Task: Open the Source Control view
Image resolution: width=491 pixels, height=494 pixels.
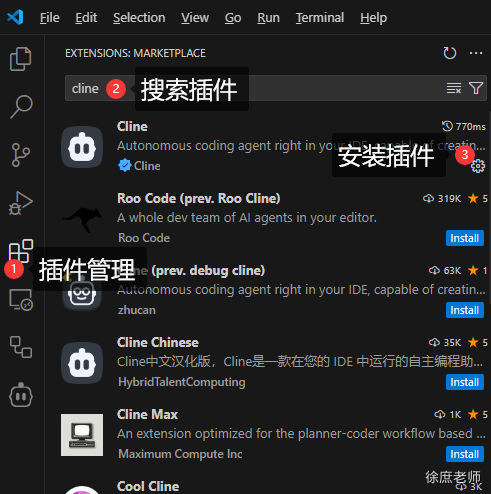Action: tap(21, 155)
